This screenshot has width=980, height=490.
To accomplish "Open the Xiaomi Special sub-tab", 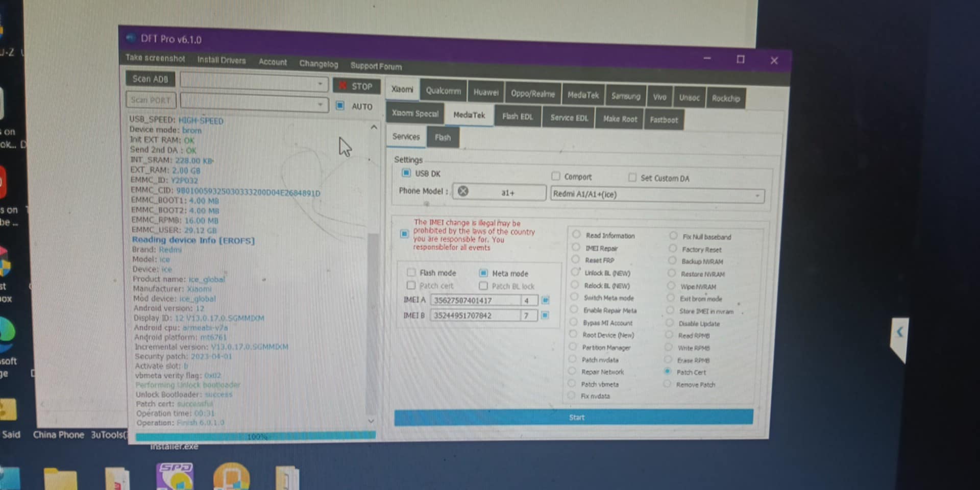I will pyautogui.click(x=415, y=113).
